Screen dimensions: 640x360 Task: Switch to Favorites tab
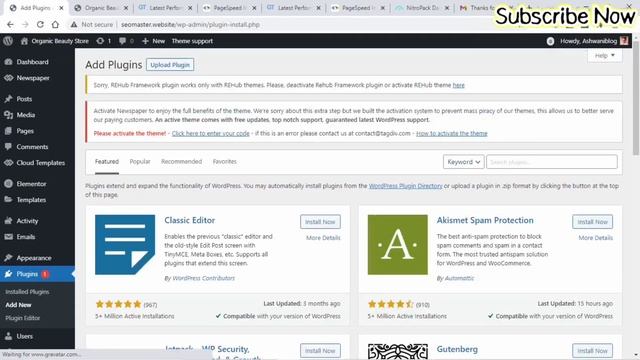point(224,162)
